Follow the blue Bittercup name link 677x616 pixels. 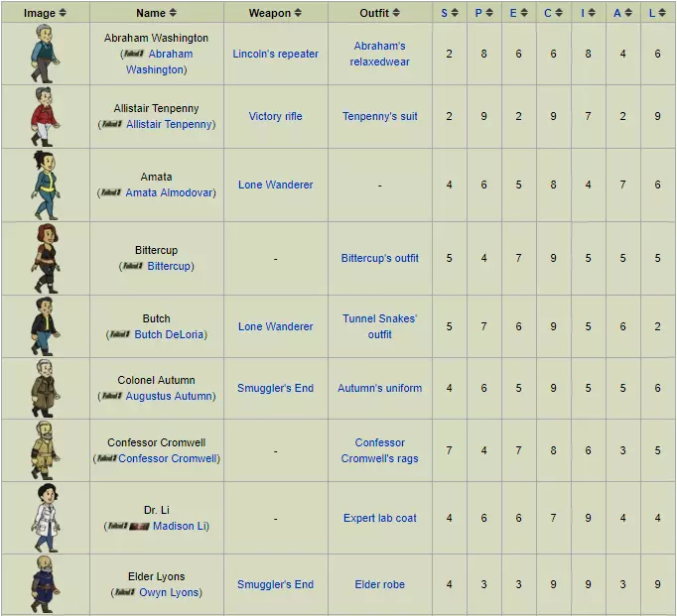coord(169,266)
